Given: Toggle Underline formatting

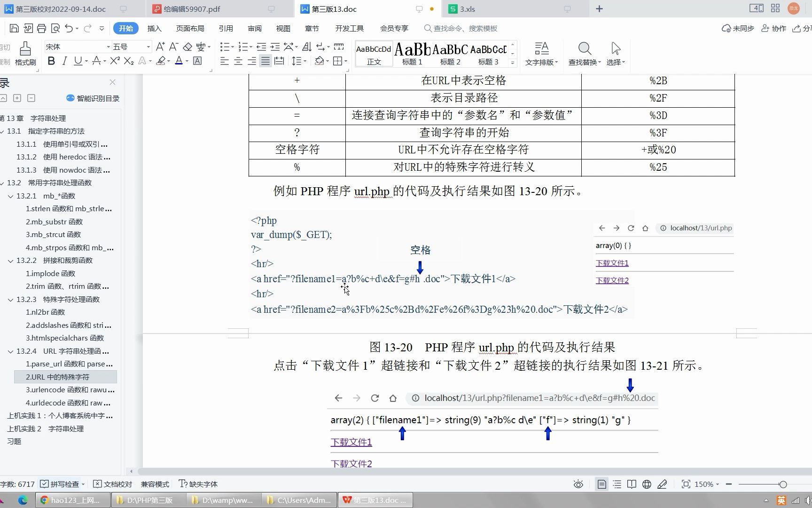Looking at the screenshot, I should [78, 61].
